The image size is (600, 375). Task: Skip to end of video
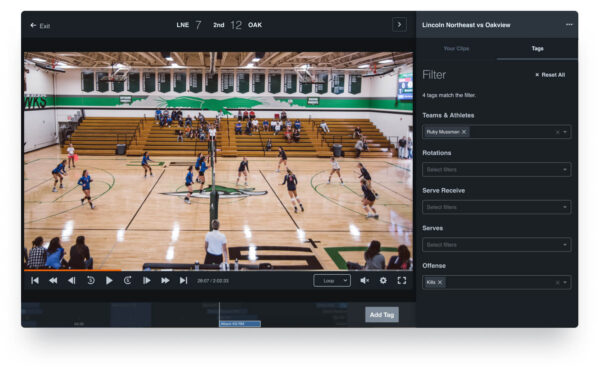(184, 280)
